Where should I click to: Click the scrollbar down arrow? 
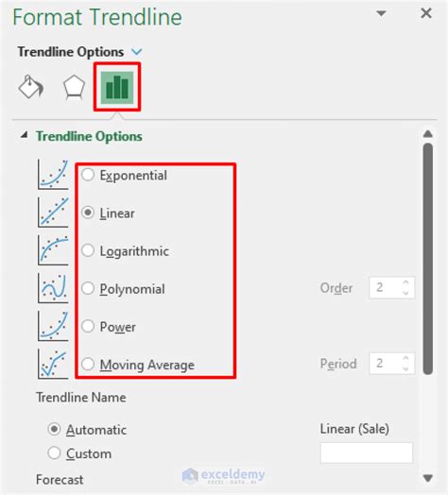coord(428,479)
